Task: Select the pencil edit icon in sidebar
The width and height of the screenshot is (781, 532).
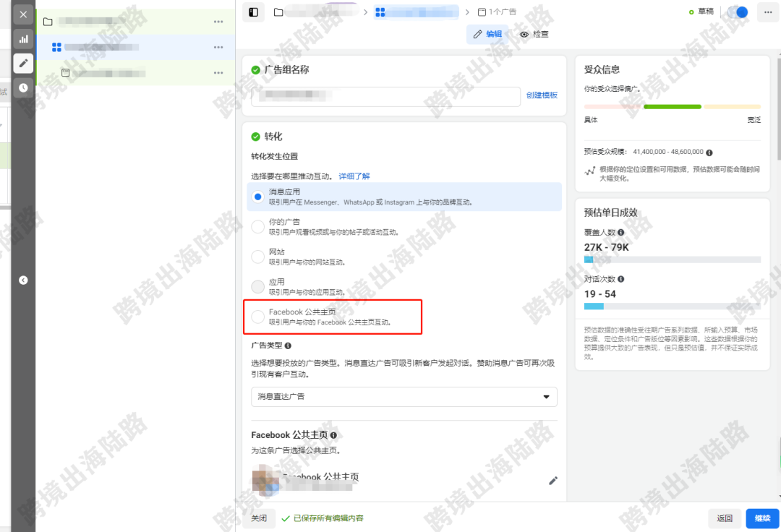Action: click(23, 63)
